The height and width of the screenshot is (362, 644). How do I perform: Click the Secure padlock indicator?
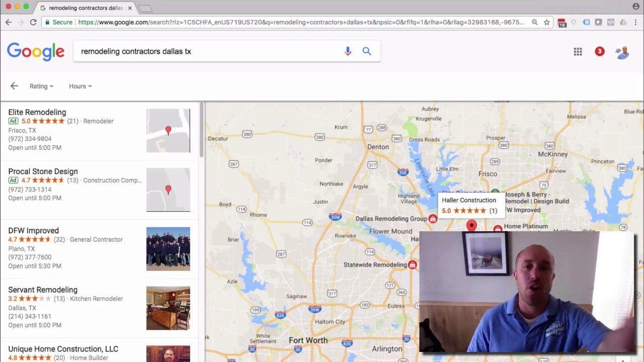(x=59, y=22)
